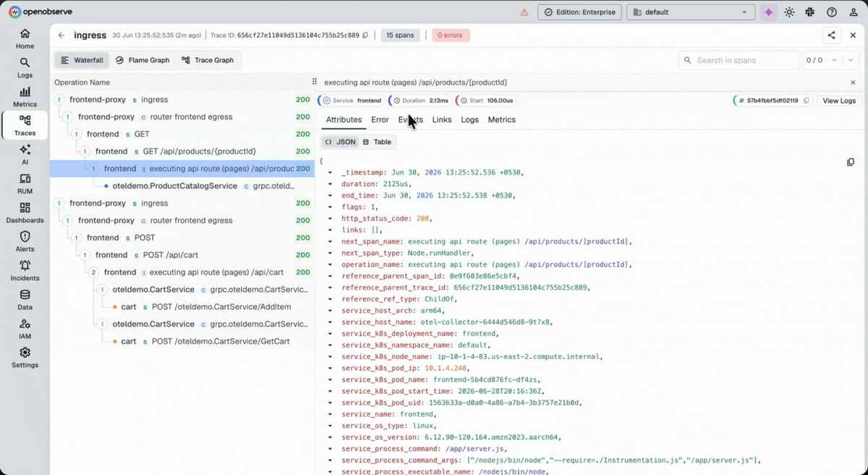Viewport: 868px width, 475px height.
Task: Collapse the first frontend-proxy ingress span
Action: (x=59, y=99)
